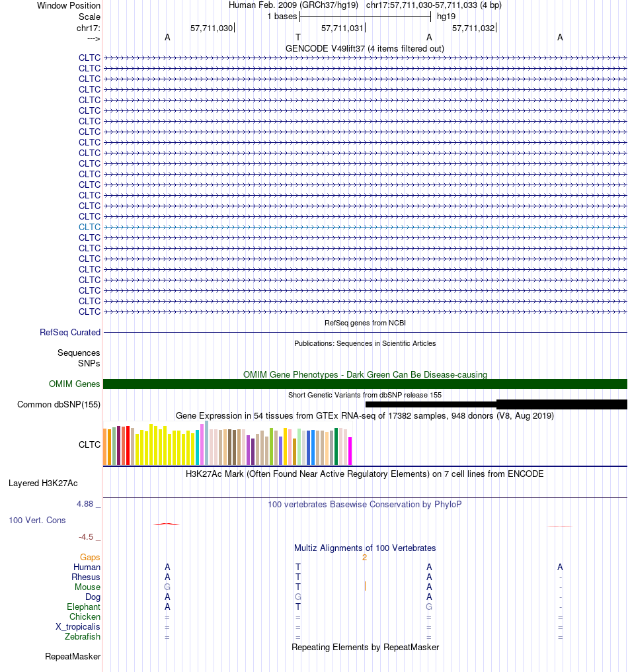Image resolution: width=628 pixels, height=672 pixels.
Task: Click the G base in the Dog row
Action: (298, 597)
